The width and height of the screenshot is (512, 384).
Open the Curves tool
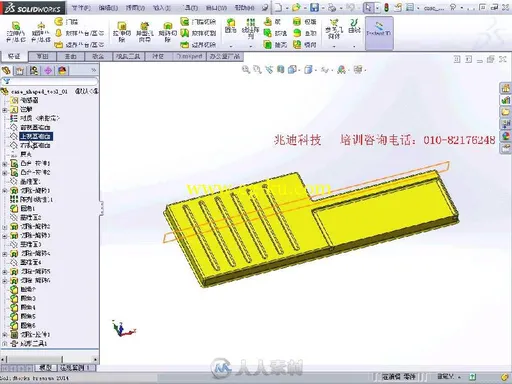(x=354, y=26)
